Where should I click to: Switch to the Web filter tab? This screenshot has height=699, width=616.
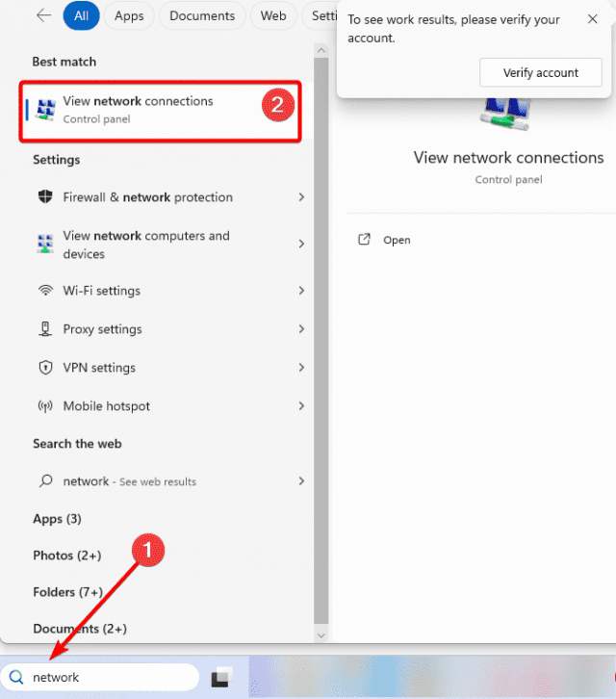(272, 15)
